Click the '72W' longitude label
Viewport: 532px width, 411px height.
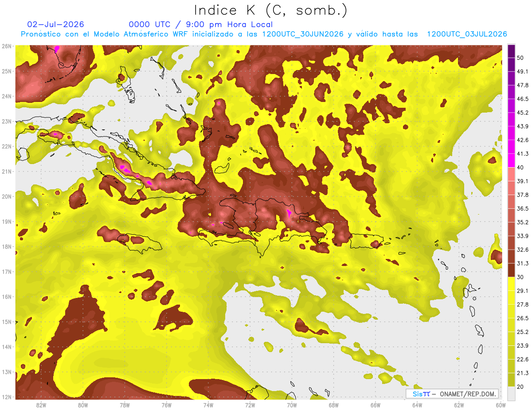pyautogui.click(x=250, y=405)
